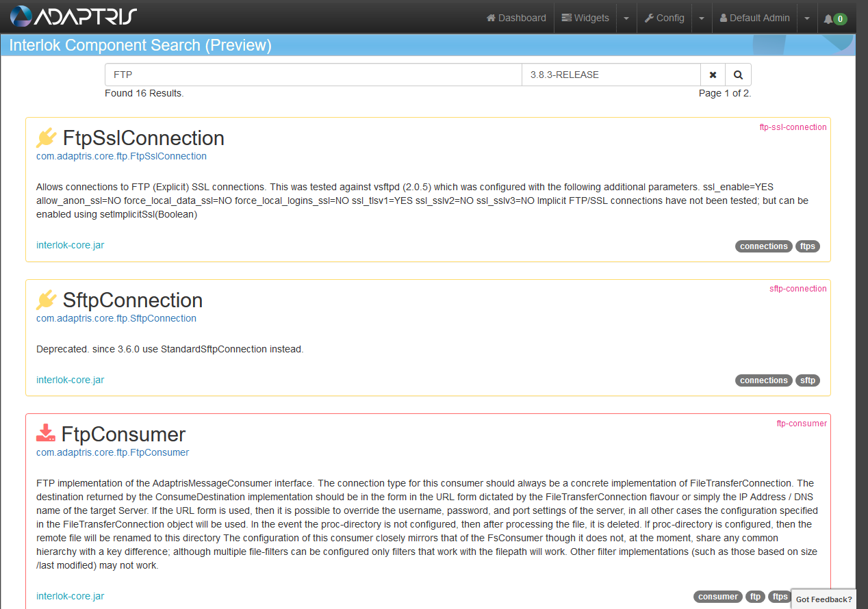Image resolution: width=868 pixels, height=609 pixels.
Task: Click the sftp-connection alias label
Action: point(798,288)
